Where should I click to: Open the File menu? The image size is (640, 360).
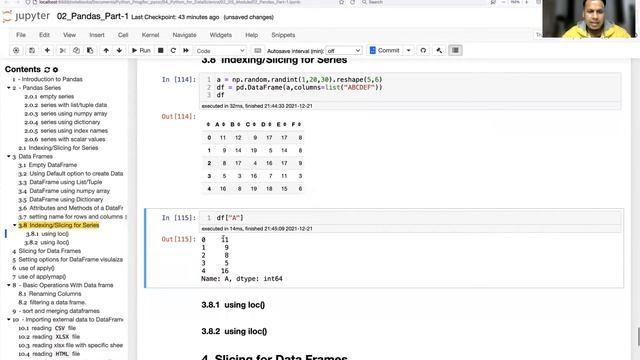pyautogui.click(x=21, y=35)
